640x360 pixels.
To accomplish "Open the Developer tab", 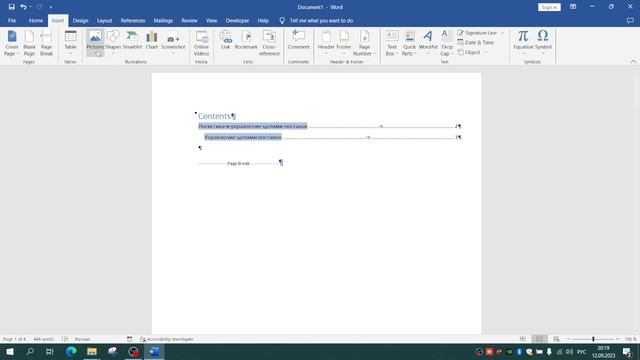I will point(237,20).
